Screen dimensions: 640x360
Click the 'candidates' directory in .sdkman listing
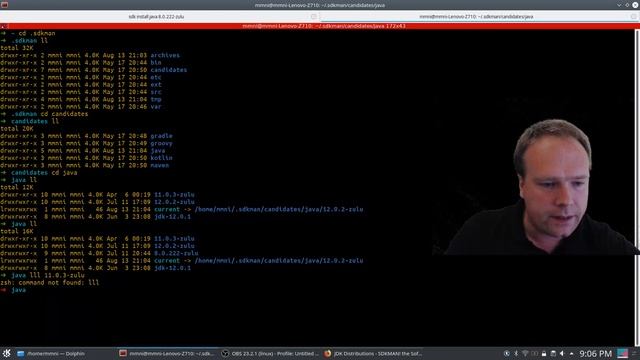coord(169,70)
